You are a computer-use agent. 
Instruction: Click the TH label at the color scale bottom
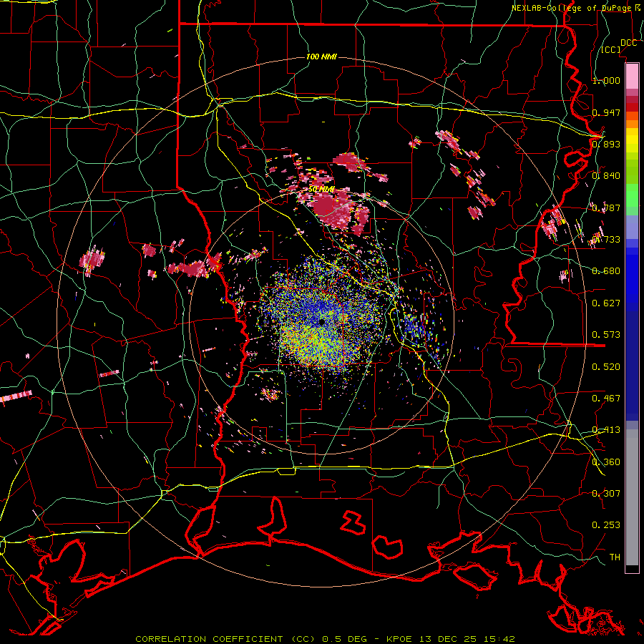pyautogui.click(x=615, y=557)
